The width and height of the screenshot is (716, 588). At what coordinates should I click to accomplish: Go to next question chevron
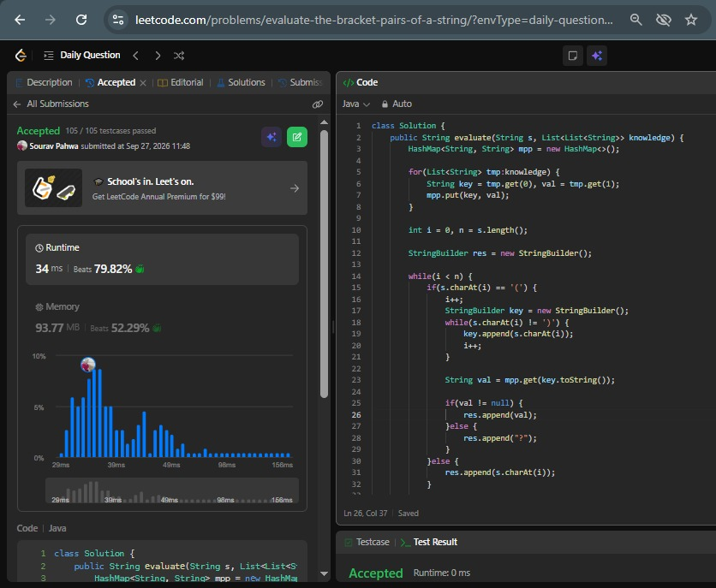(158, 56)
